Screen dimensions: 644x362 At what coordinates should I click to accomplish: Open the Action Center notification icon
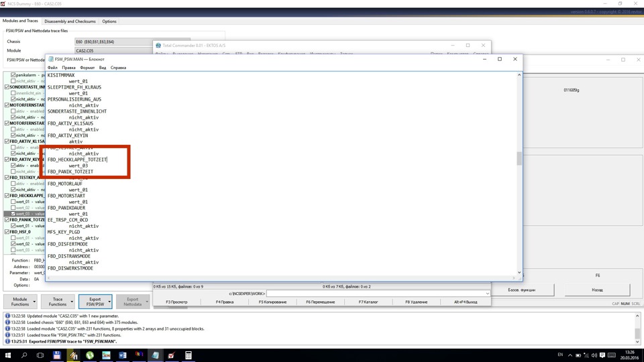(x=602, y=355)
